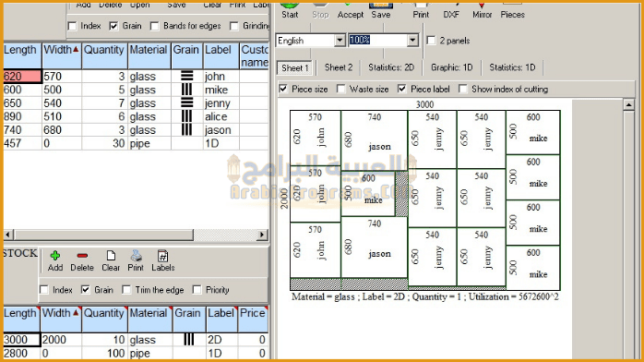Click the parts table scrollbar thumb
Image resolution: width=644 pixels, height=362 pixels.
click(x=103, y=235)
